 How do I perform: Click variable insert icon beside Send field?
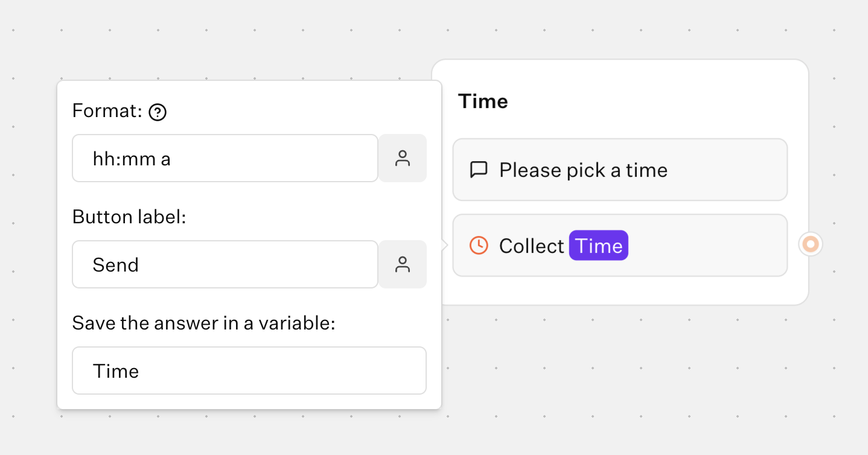[403, 264]
